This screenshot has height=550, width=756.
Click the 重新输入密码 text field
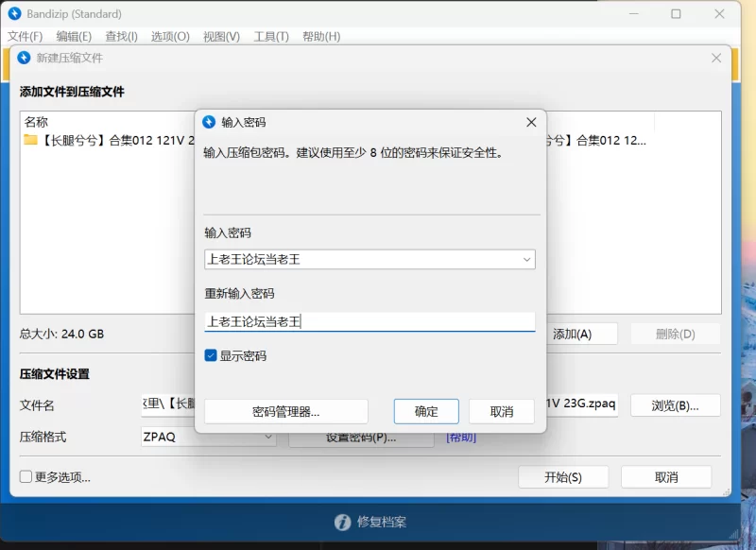pyautogui.click(x=369, y=321)
